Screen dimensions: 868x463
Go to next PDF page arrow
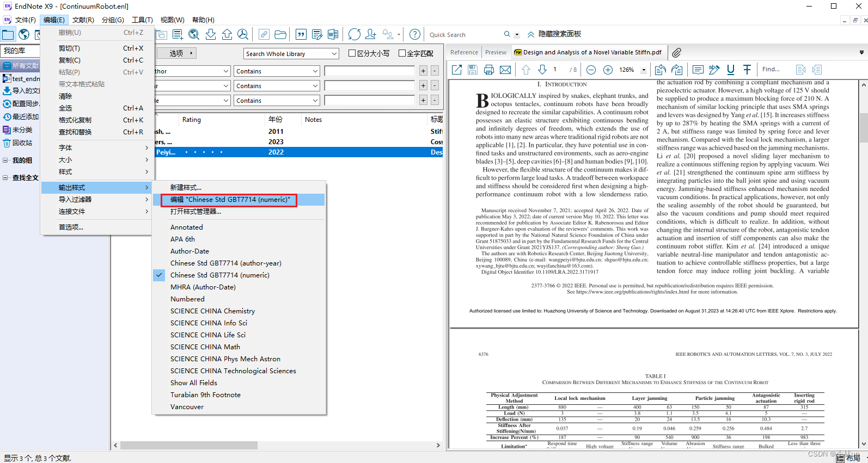542,70
